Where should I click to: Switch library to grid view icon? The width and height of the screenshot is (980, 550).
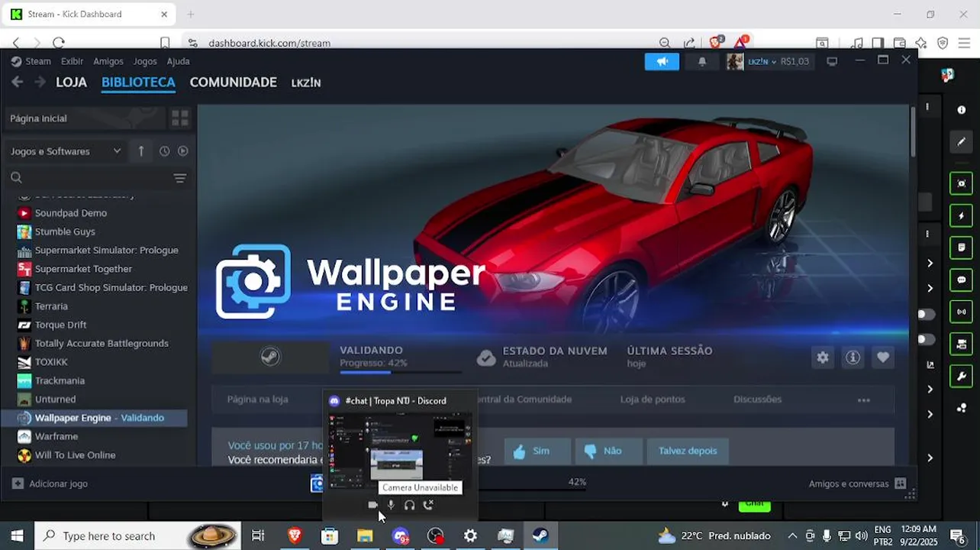click(x=180, y=118)
